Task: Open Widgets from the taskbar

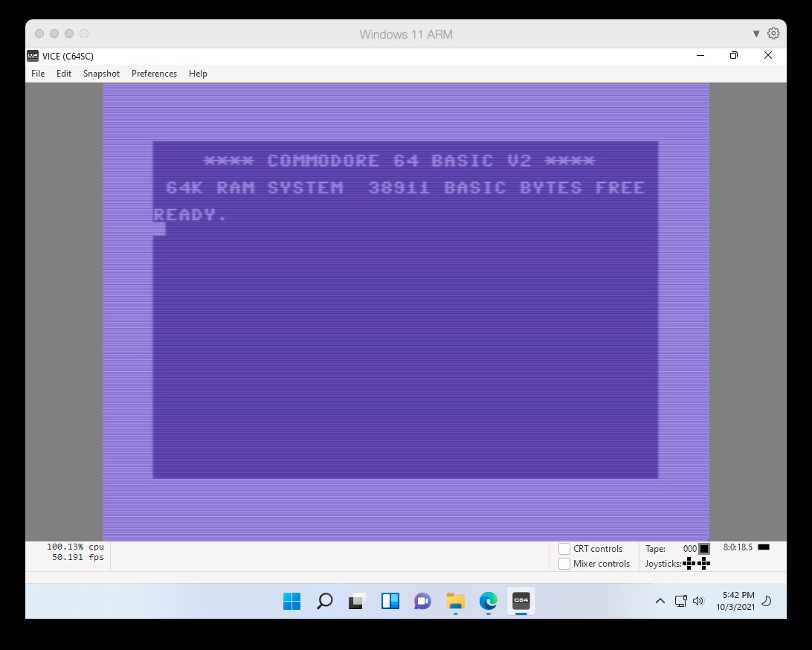Action: (390, 602)
